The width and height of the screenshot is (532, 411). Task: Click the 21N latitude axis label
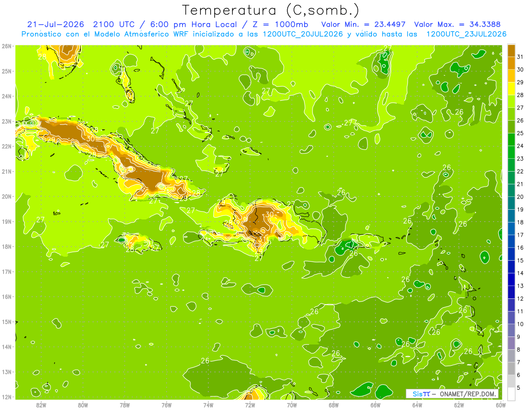pos(6,171)
